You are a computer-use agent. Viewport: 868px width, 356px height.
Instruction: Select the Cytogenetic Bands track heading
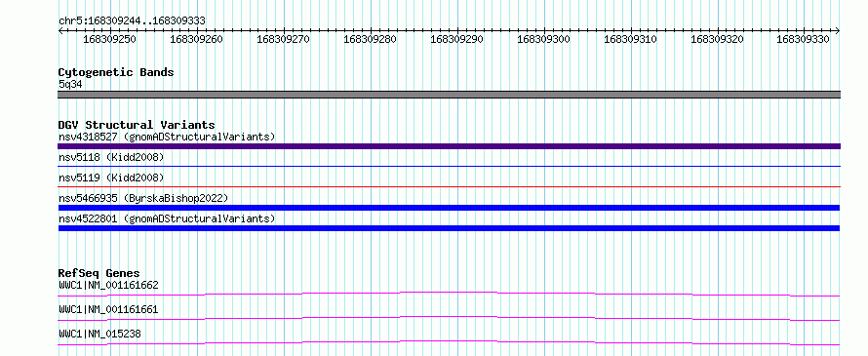click(x=116, y=72)
